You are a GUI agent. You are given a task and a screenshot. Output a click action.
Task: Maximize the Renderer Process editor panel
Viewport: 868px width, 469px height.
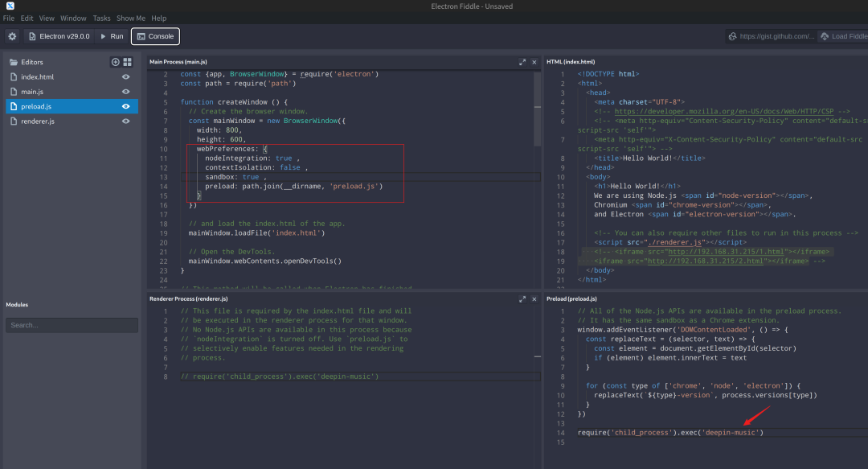click(x=522, y=298)
